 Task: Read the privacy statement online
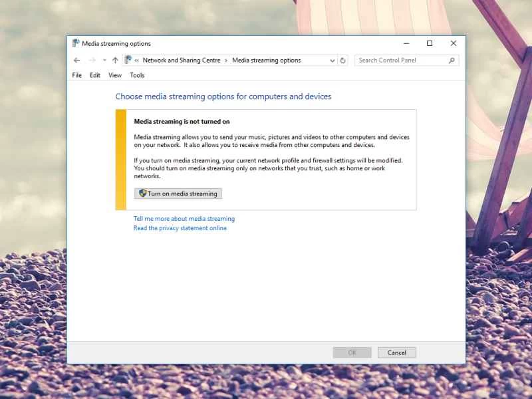[180, 227]
